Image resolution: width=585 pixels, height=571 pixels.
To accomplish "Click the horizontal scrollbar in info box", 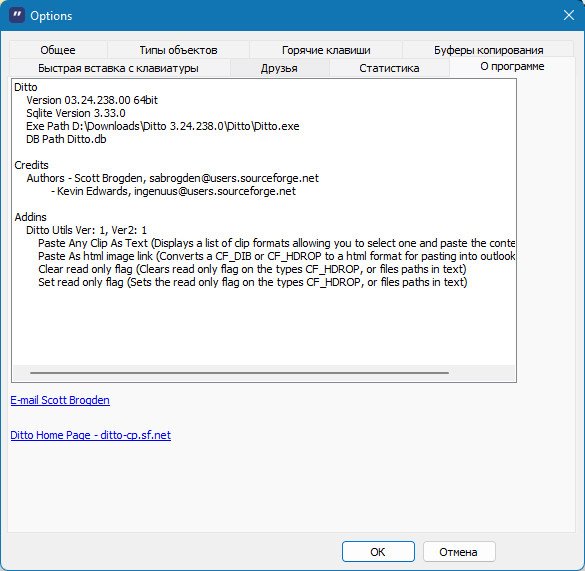I will (x=239, y=372).
